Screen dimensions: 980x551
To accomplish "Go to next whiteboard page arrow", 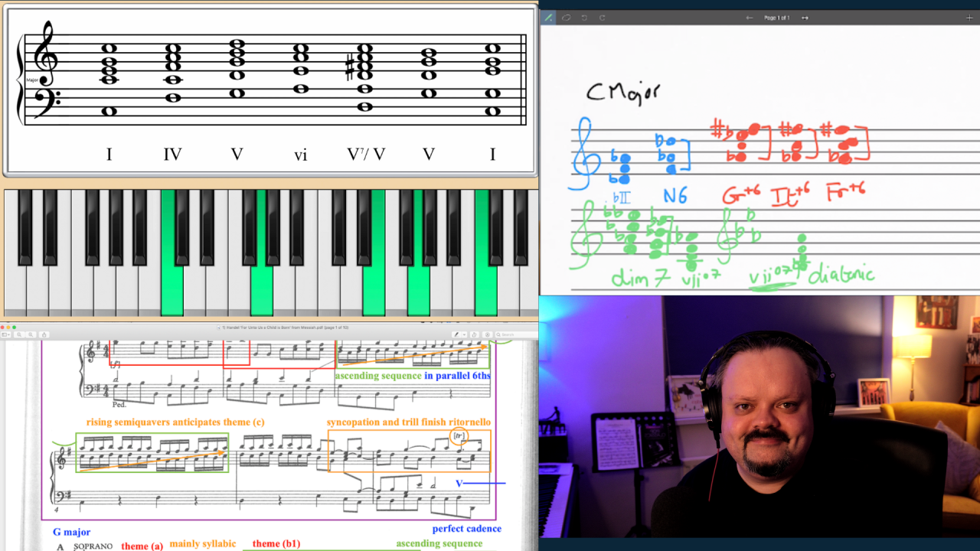I will pos(805,18).
